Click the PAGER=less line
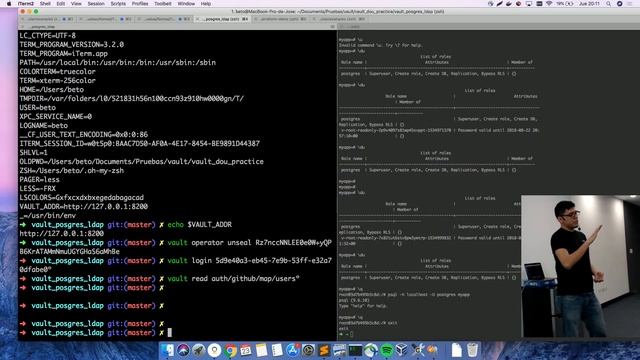 39,180
